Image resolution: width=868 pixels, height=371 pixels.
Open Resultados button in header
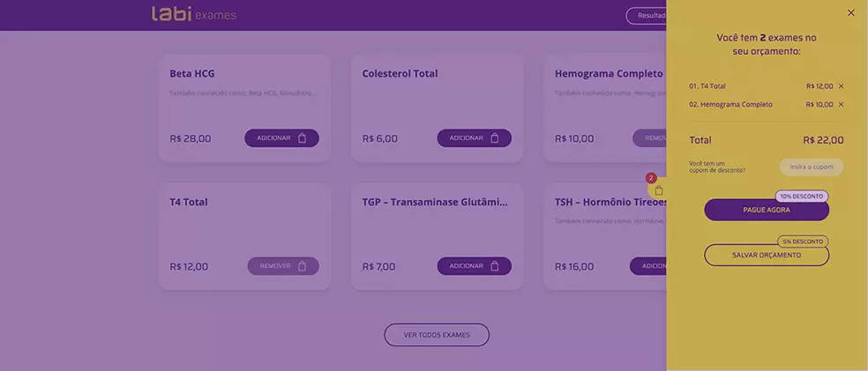(x=647, y=16)
